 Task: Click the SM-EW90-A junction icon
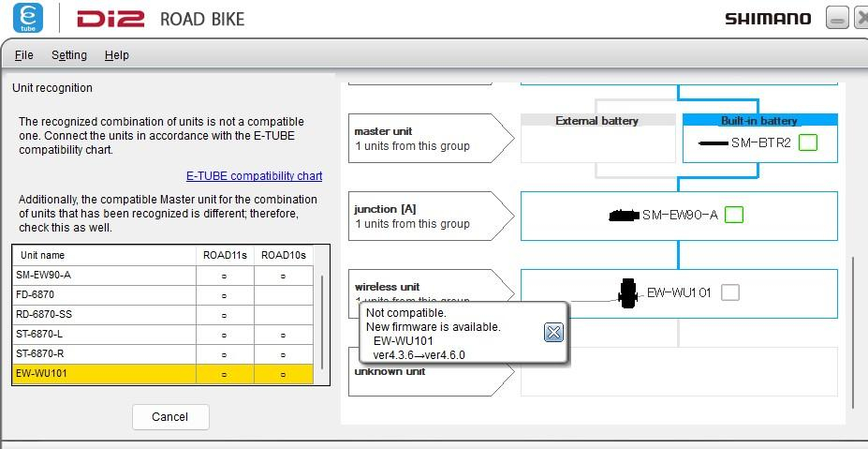pyautogui.click(x=624, y=216)
